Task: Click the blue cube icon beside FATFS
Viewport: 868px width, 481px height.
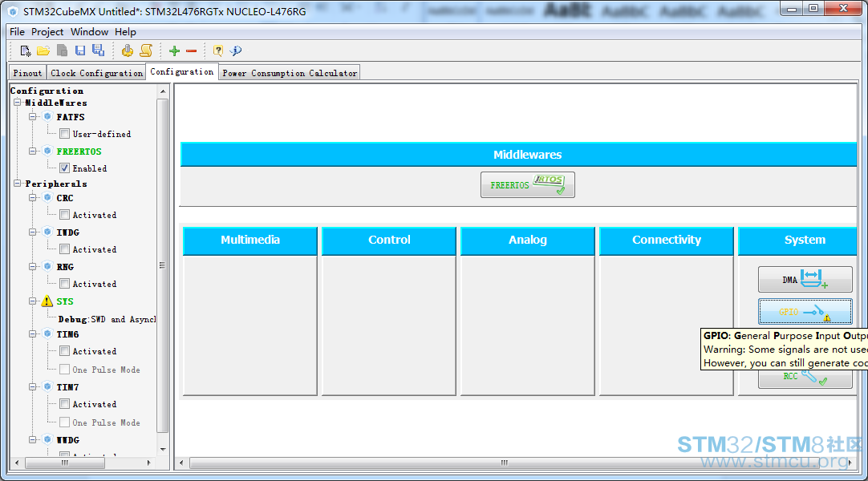Action: point(47,117)
